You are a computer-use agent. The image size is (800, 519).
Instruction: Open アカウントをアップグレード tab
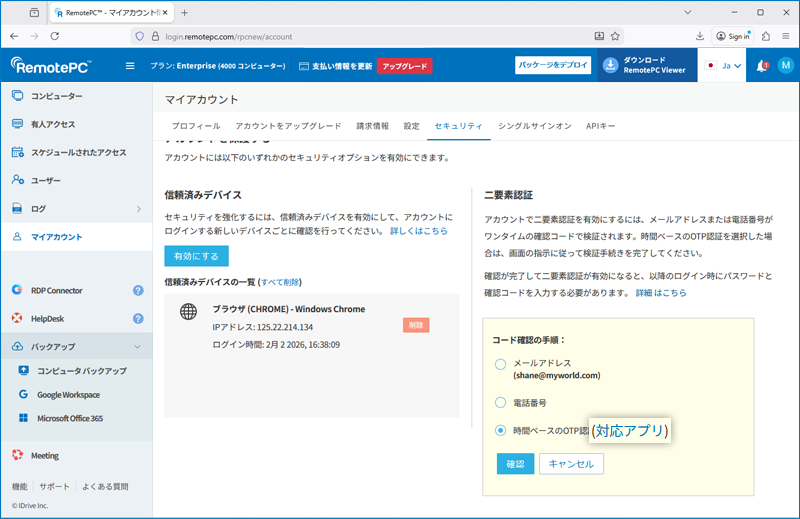tap(288, 126)
